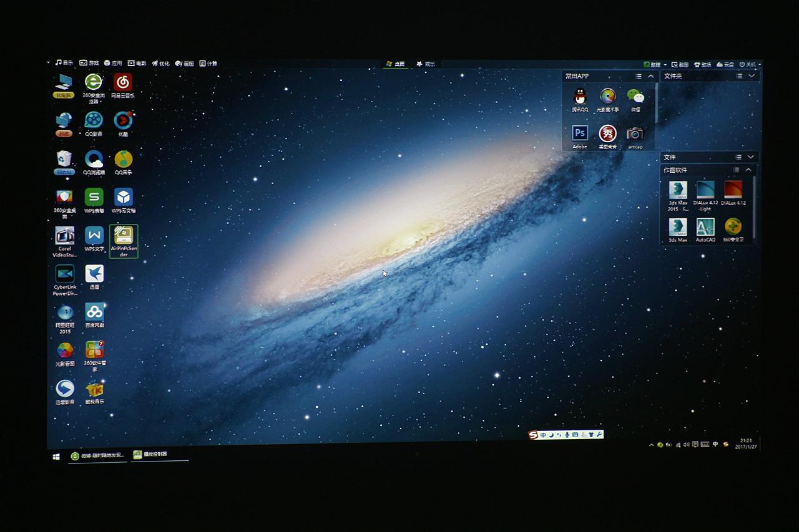Open the 云盘 cloud button
Viewport: 799px width, 532px height.
pos(725,64)
